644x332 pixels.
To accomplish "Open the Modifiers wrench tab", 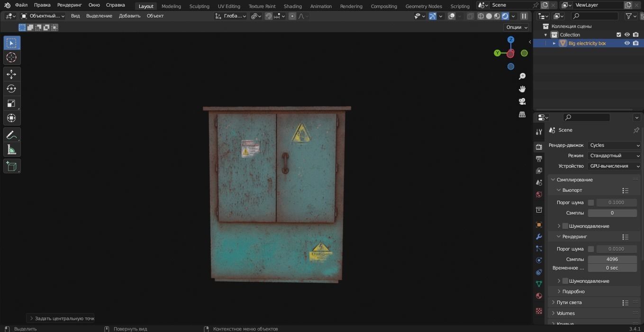I will coord(539,237).
